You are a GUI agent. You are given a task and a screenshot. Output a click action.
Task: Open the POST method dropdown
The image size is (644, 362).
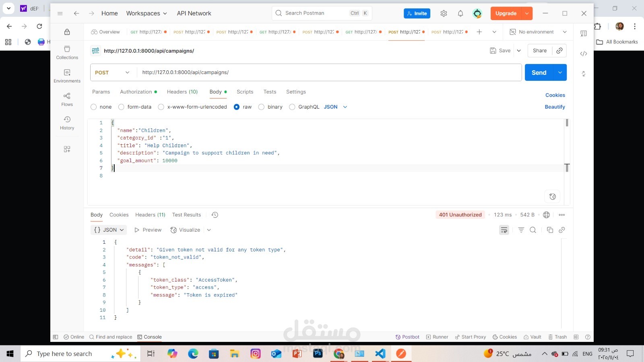113,72
